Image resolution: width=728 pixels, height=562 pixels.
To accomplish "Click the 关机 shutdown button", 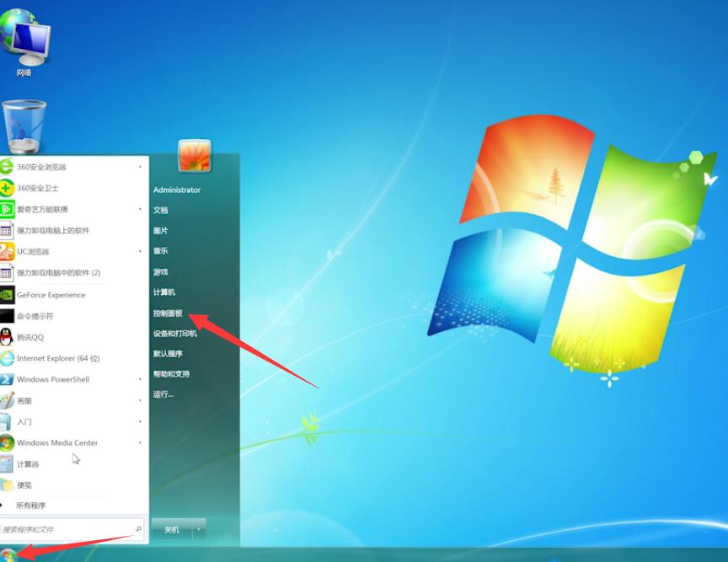I will (x=172, y=529).
